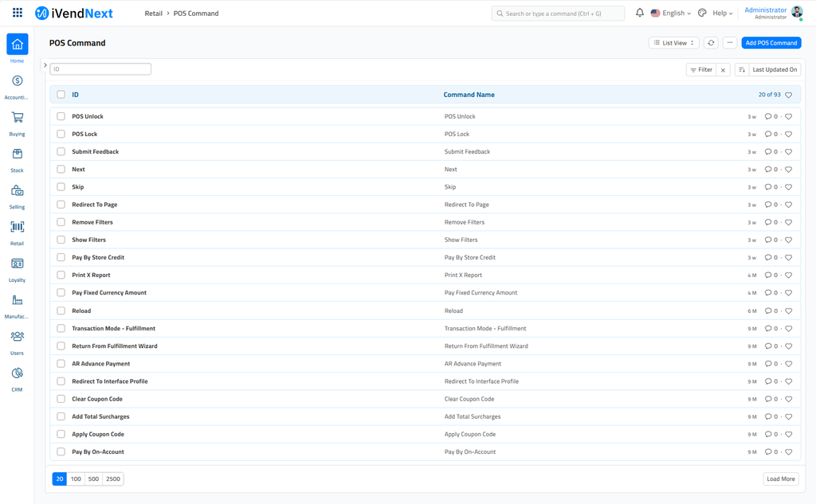Screen dimensions: 816x504
Task: Open the English language dropdown
Action: pos(672,13)
